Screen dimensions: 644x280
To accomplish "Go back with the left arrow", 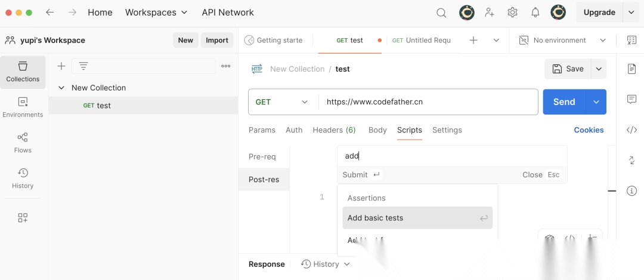I will point(49,13).
